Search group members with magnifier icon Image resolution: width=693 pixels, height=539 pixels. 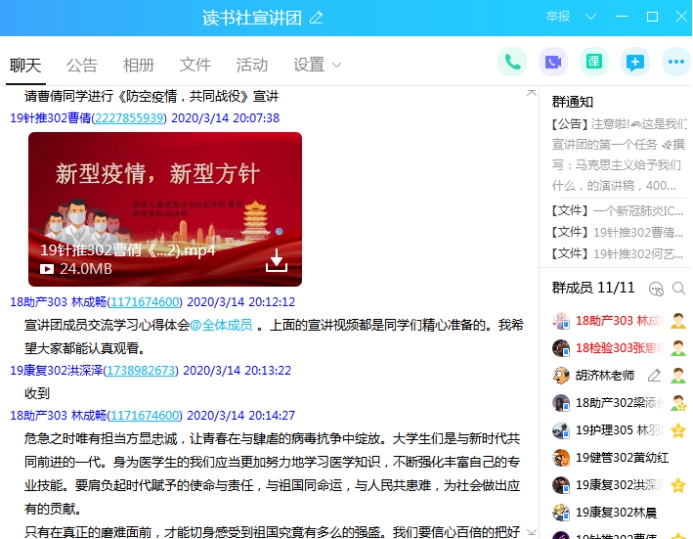pos(679,288)
